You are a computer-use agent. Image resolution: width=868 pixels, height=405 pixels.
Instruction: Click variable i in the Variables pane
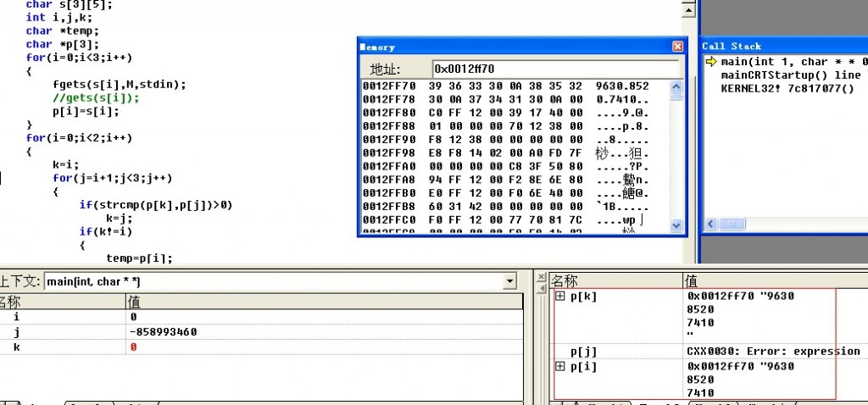point(17,317)
